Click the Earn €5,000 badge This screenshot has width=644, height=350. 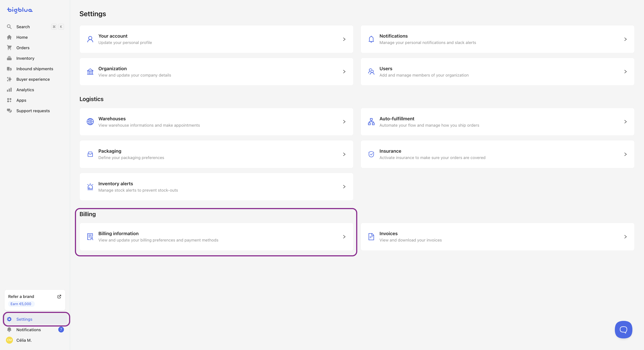pyautogui.click(x=21, y=304)
